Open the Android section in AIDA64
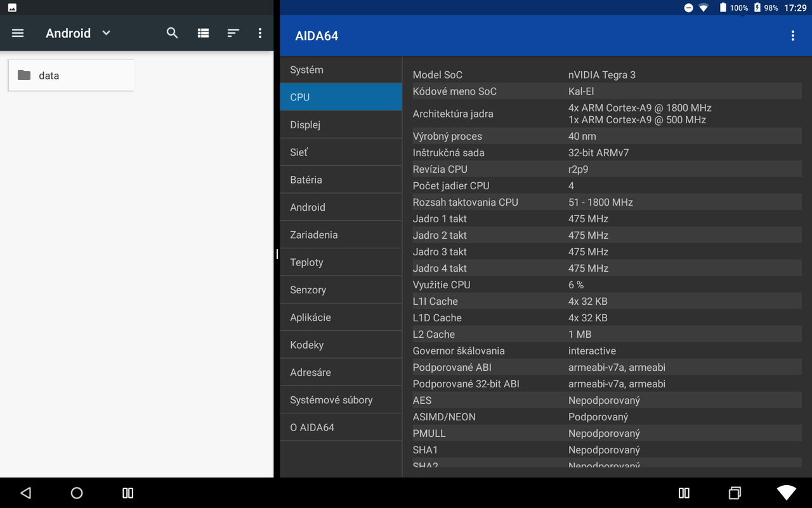 (x=341, y=207)
